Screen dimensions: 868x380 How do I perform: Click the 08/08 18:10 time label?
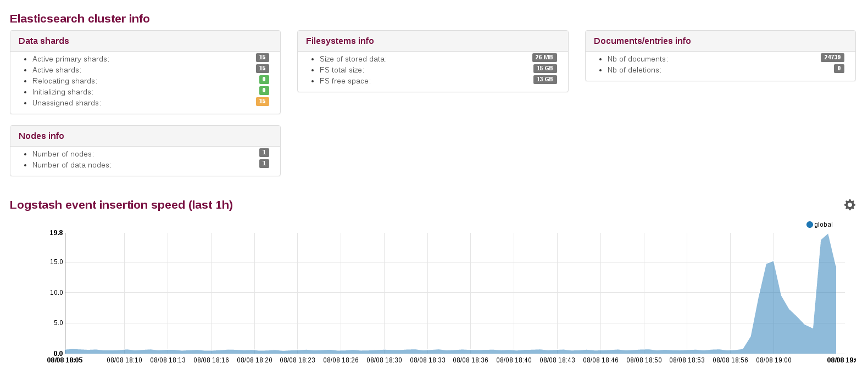[x=124, y=360]
